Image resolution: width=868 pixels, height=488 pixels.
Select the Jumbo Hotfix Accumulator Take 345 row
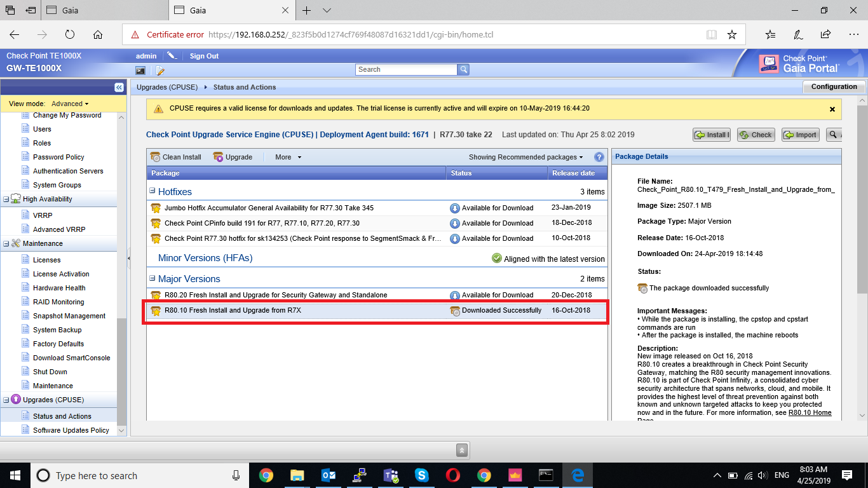pos(377,208)
